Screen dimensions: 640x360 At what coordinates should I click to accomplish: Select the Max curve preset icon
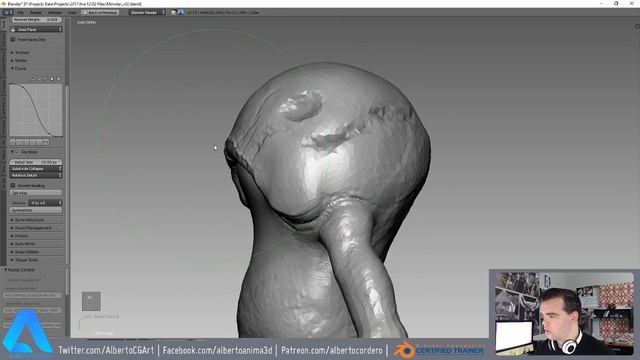[46, 142]
